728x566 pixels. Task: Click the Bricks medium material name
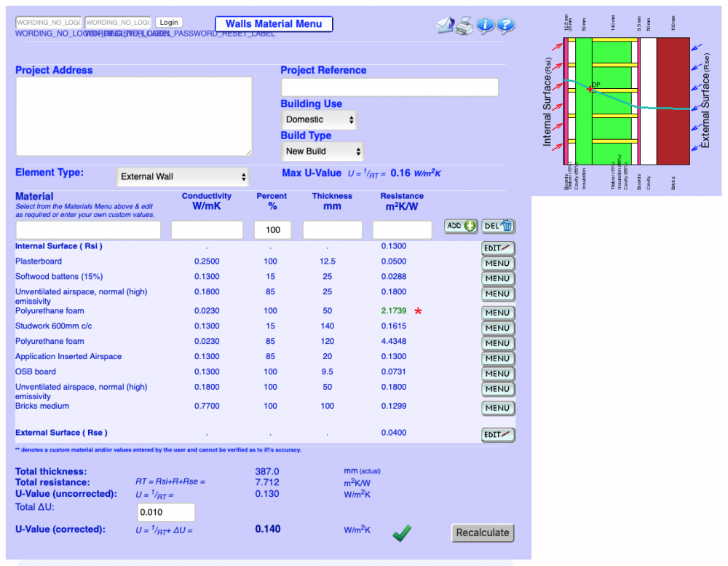tap(41, 406)
